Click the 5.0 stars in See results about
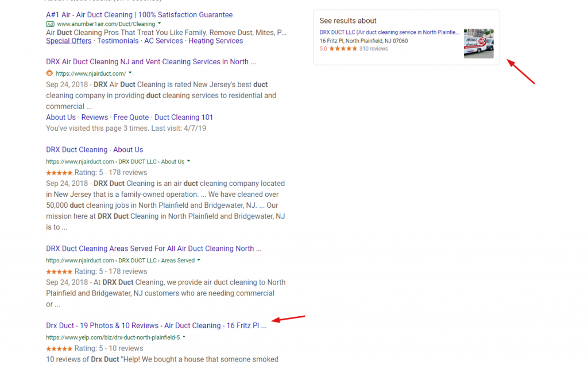Image resolution: width=588 pixels, height=365 pixels. click(343, 49)
